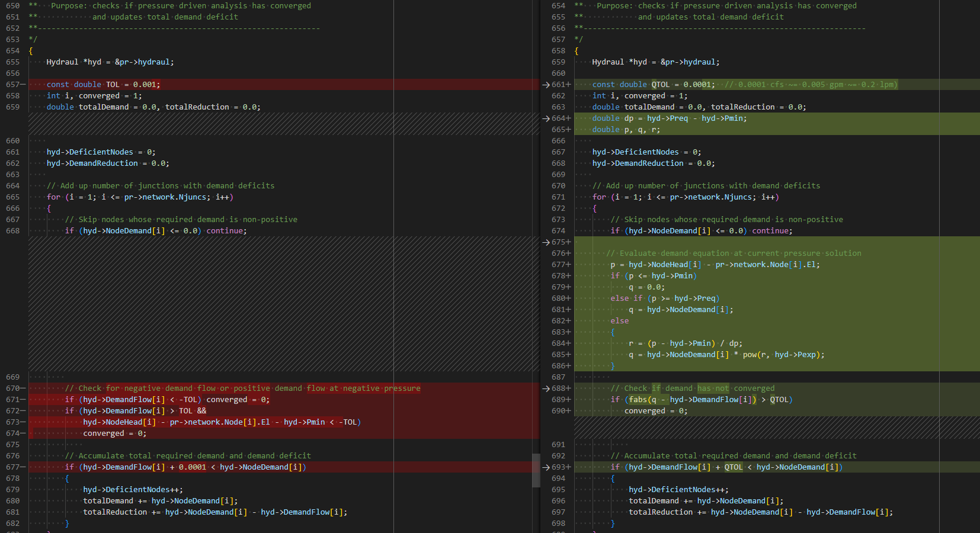Click the revert arrow next to line 693

click(x=546, y=467)
